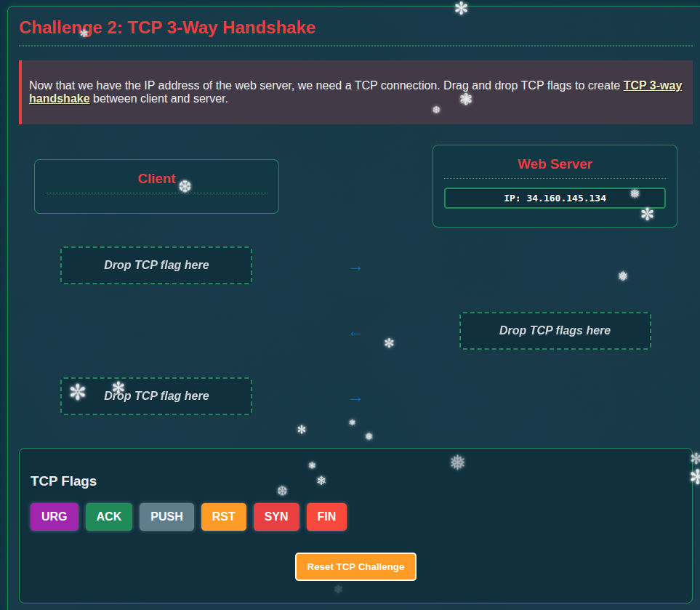Click the top client drop zone

[x=156, y=265]
